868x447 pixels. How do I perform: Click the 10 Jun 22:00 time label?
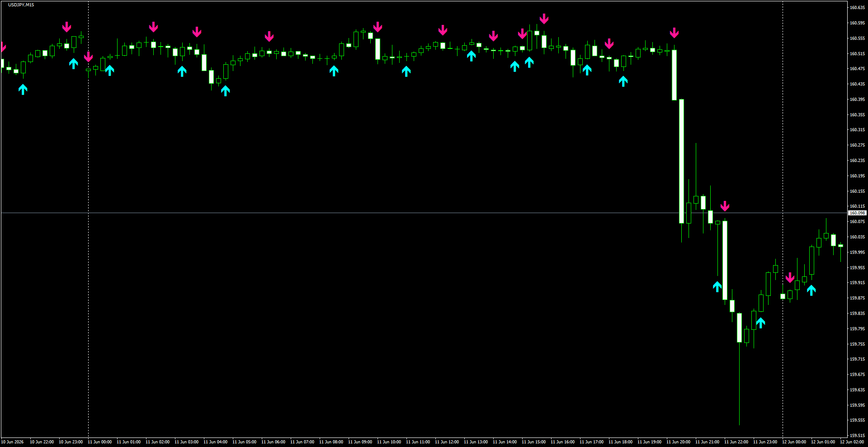(42, 442)
